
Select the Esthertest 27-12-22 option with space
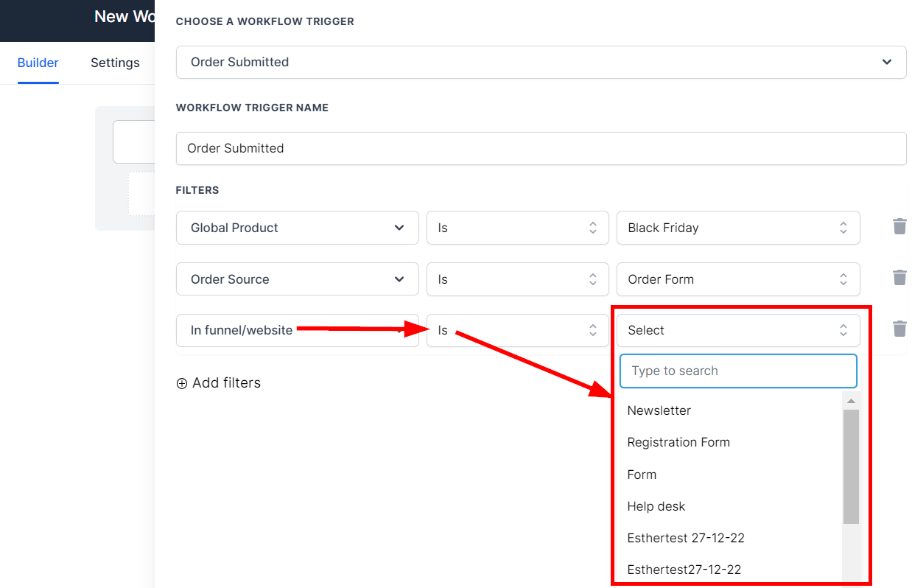point(686,538)
